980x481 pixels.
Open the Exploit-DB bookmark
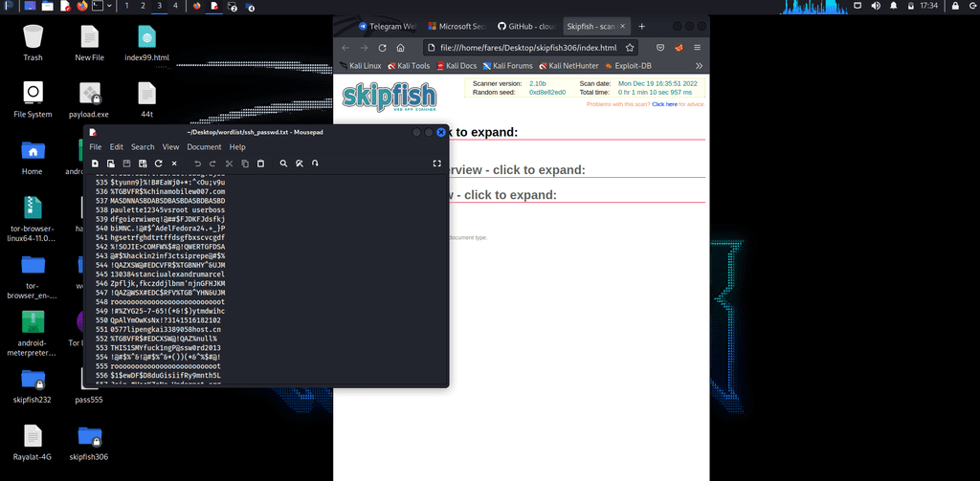(628, 66)
